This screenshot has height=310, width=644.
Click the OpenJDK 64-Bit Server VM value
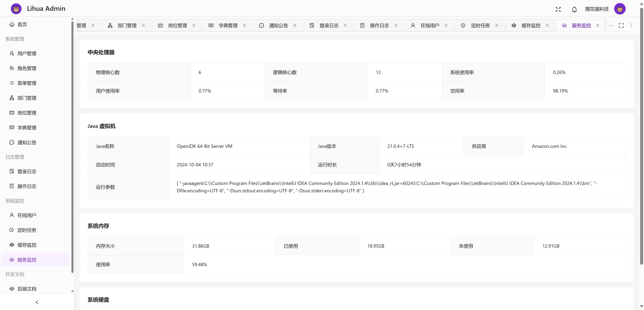(x=205, y=146)
